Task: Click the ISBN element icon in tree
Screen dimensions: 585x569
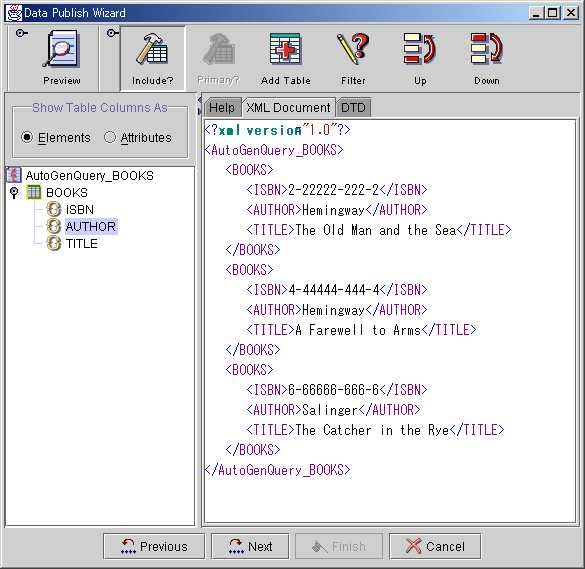Action: [x=54, y=209]
